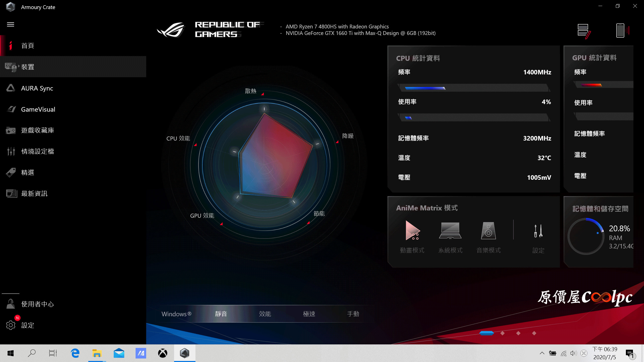Open 使用者中心 user center
Viewport: 644px width, 362px height.
pos(73,304)
